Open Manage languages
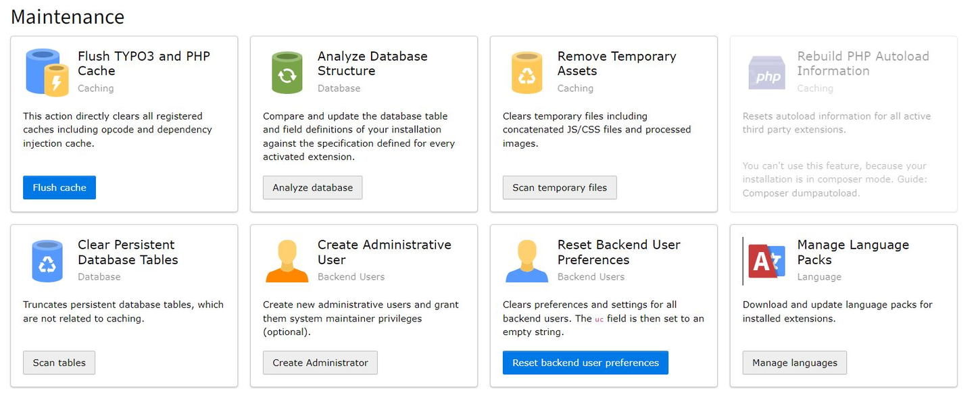Viewport: 980px width, 406px height. click(794, 363)
